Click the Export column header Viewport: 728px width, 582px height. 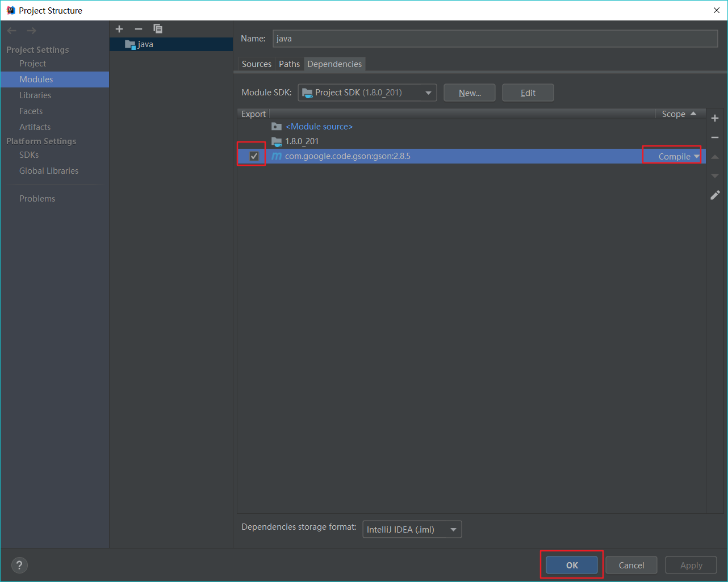(x=253, y=114)
